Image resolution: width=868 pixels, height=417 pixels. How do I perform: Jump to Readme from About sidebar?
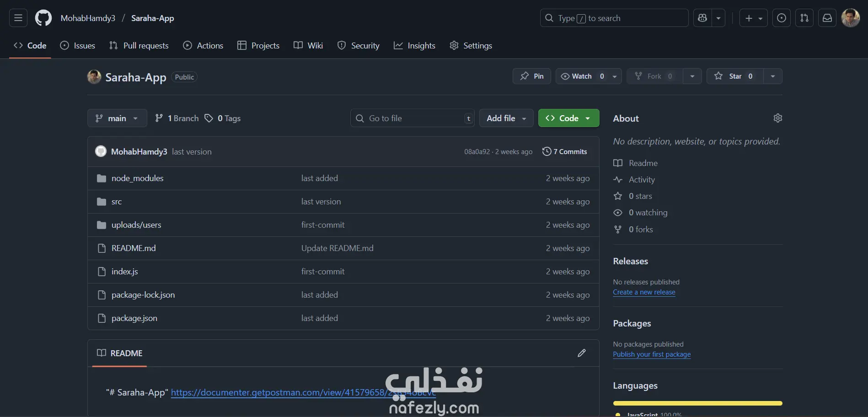(636, 163)
